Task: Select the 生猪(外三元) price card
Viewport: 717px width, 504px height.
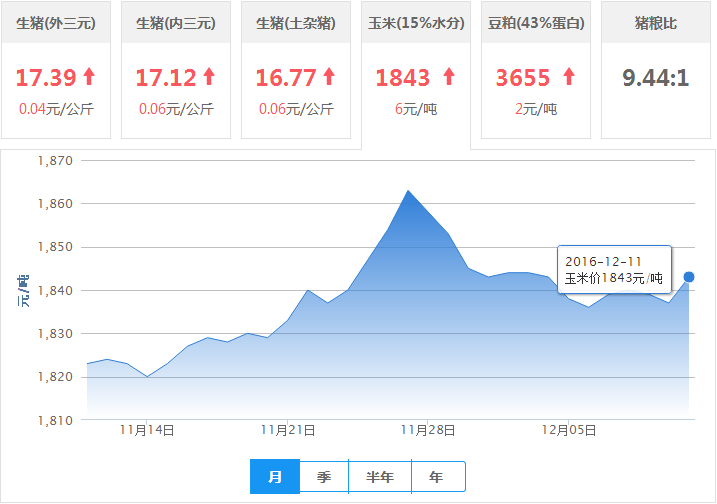Action: tap(56, 70)
